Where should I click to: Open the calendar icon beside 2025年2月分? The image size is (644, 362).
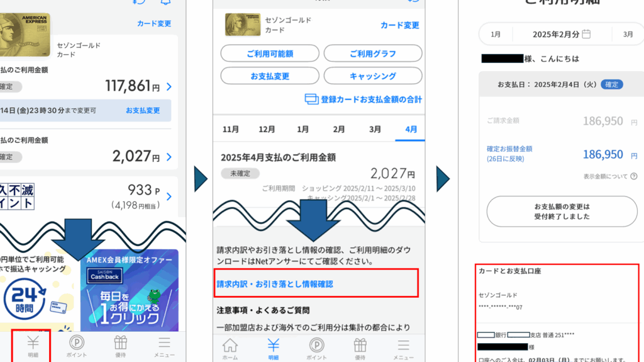click(587, 34)
